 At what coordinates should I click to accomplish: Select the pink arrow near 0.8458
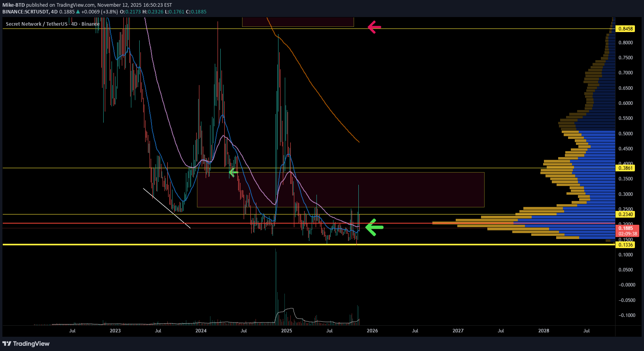pos(374,27)
